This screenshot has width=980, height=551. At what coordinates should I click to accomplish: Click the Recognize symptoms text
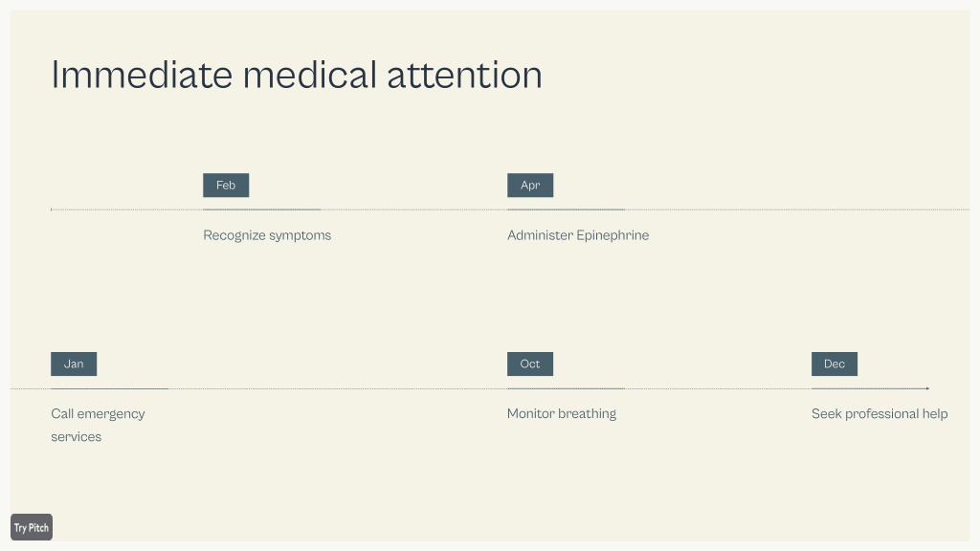(x=267, y=235)
